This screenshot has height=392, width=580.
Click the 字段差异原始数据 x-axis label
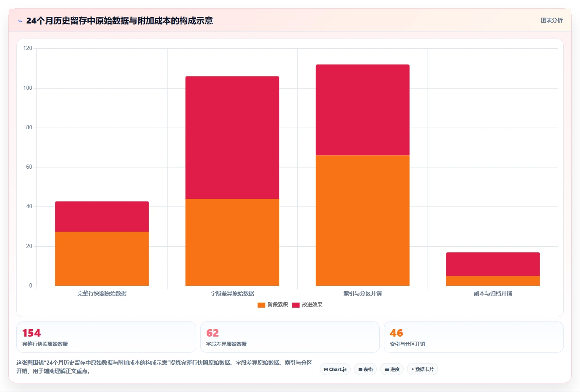tap(232, 293)
